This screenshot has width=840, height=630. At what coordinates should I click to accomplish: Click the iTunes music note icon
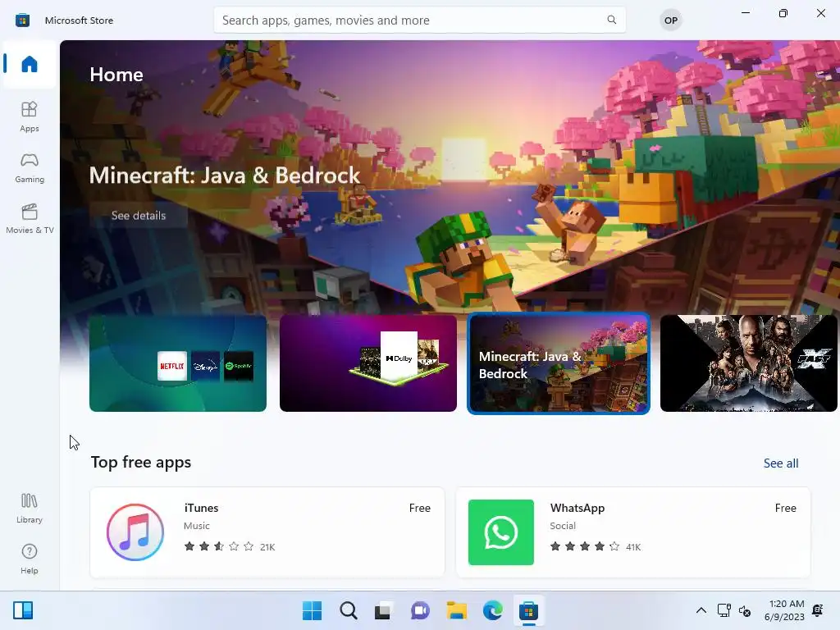click(x=135, y=532)
